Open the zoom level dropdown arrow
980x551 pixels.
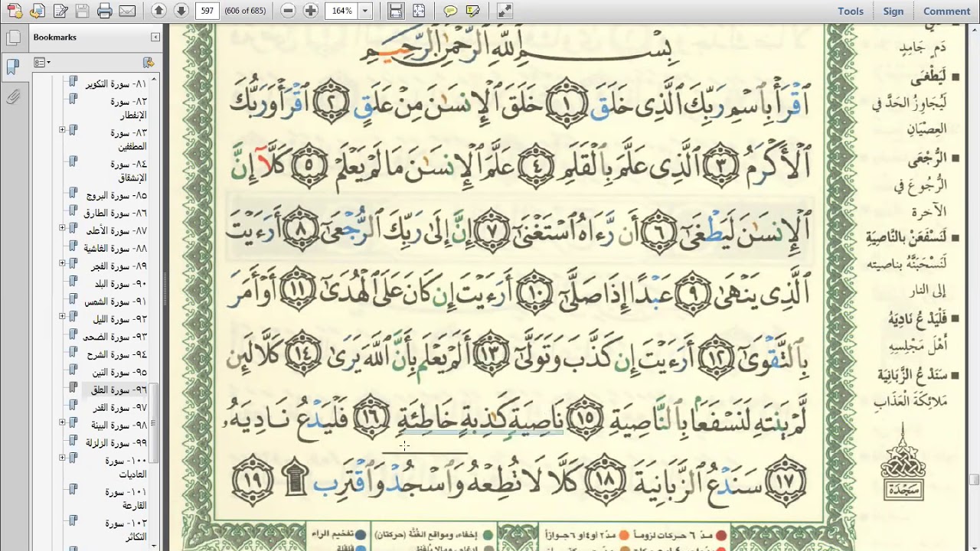click(x=365, y=11)
